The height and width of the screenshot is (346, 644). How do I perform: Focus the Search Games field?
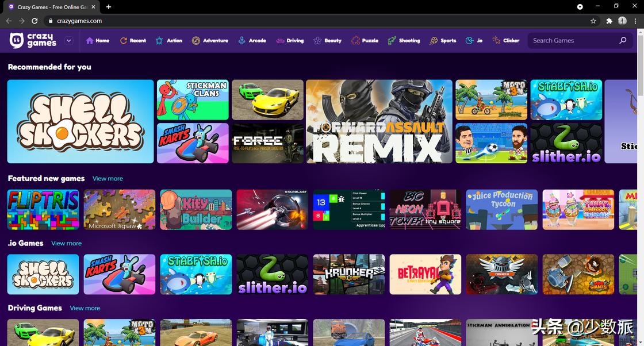(572, 41)
